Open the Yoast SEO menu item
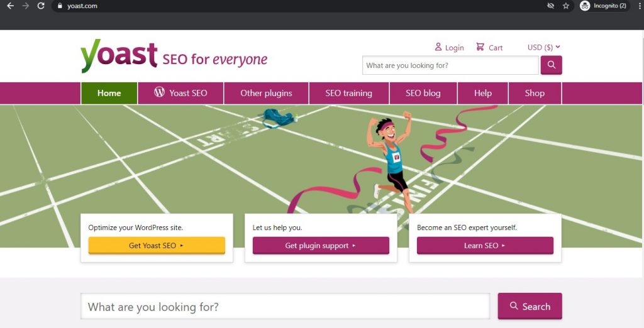 coord(180,93)
